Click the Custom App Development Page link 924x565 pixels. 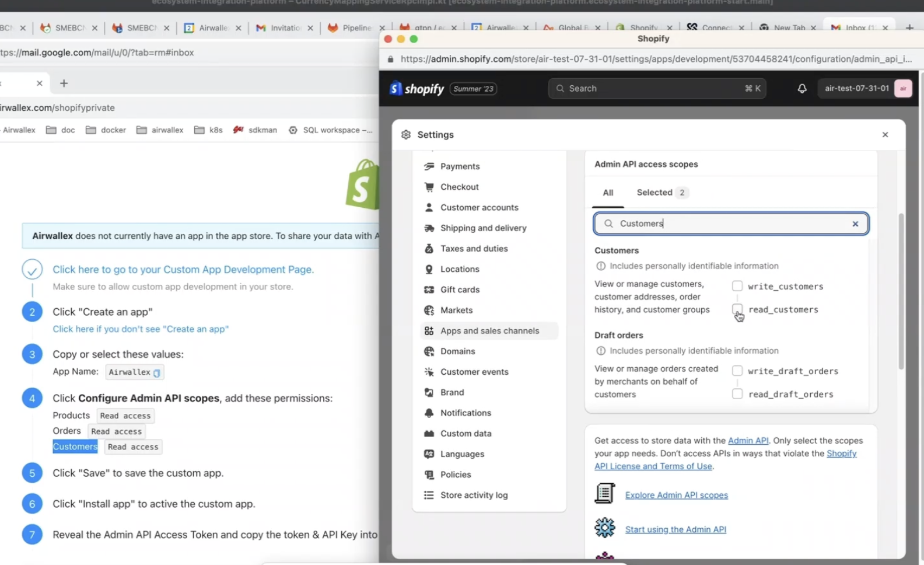tap(183, 270)
